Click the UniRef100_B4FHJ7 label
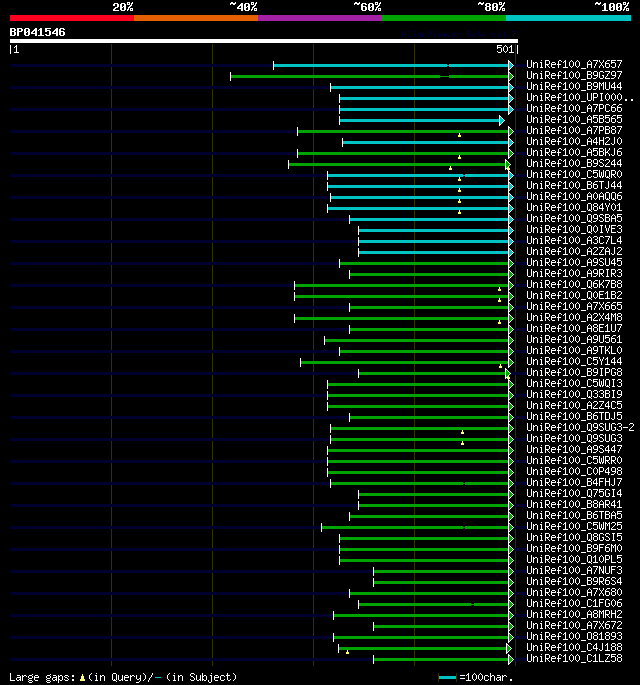 [574, 483]
